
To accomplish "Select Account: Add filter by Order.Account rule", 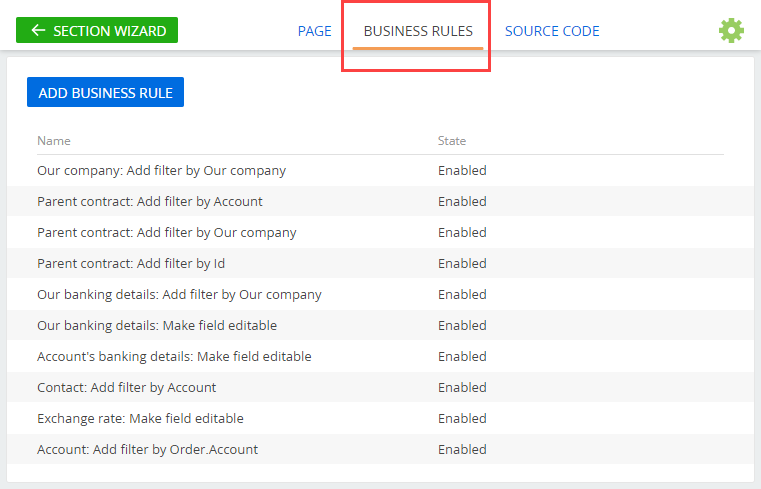I will tap(380, 450).
